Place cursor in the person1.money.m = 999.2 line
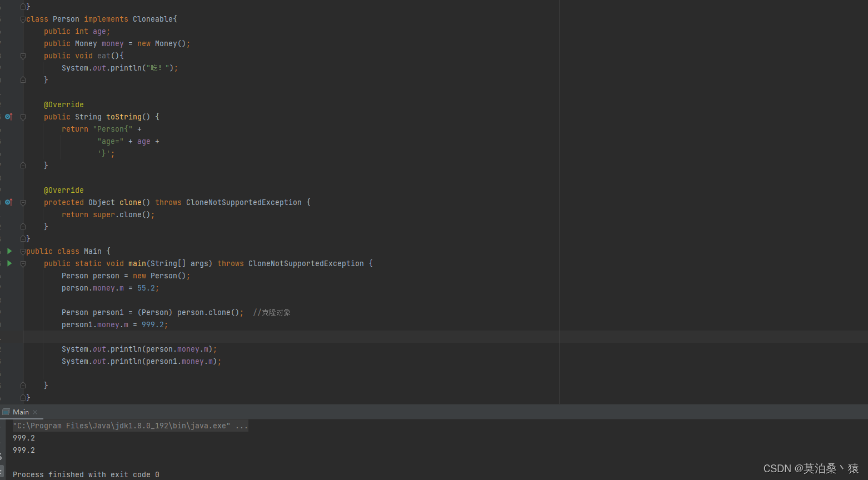 [114, 324]
